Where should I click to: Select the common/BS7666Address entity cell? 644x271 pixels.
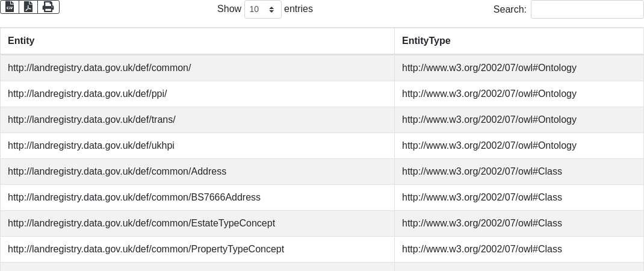pyautogui.click(x=134, y=198)
